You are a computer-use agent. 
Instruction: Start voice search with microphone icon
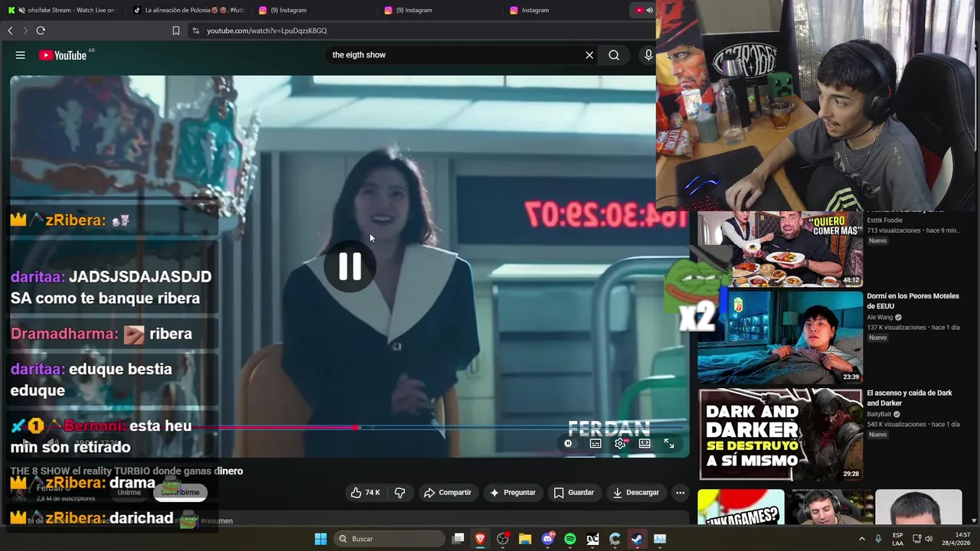648,55
